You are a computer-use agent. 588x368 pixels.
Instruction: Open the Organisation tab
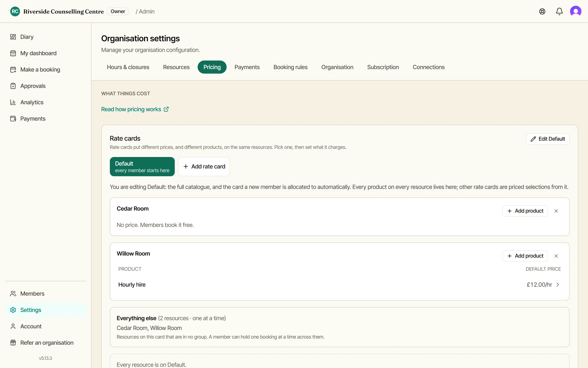click(337, 67)
